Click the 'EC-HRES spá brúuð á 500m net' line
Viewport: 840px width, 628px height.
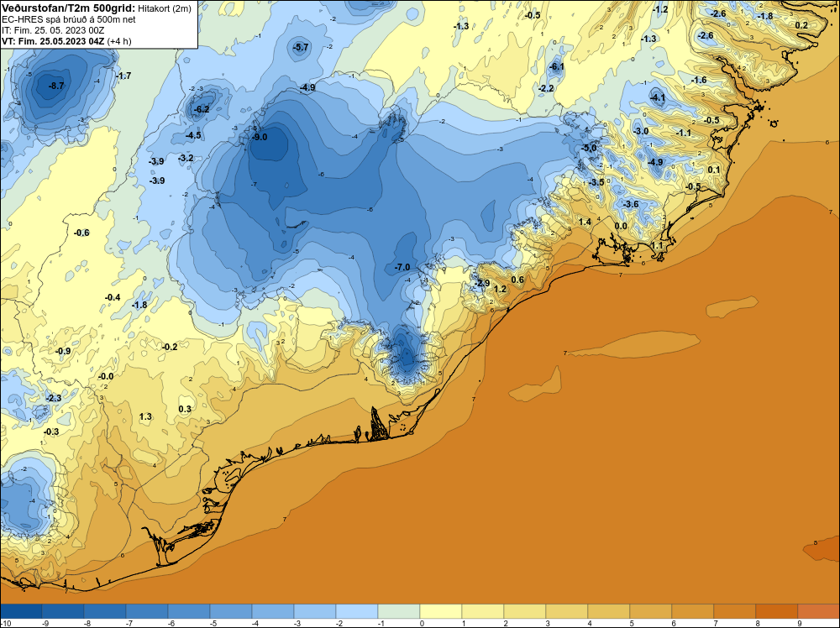coord(69,19)
